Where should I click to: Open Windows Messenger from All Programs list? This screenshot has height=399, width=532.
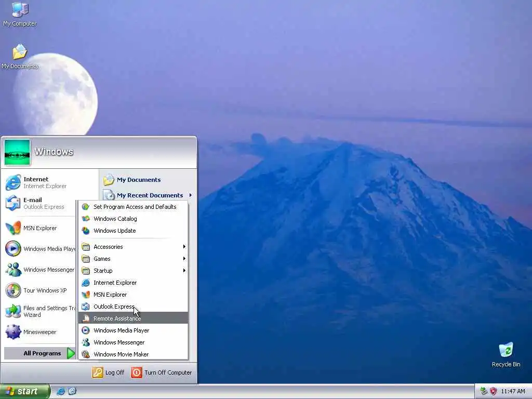[134, 342]
